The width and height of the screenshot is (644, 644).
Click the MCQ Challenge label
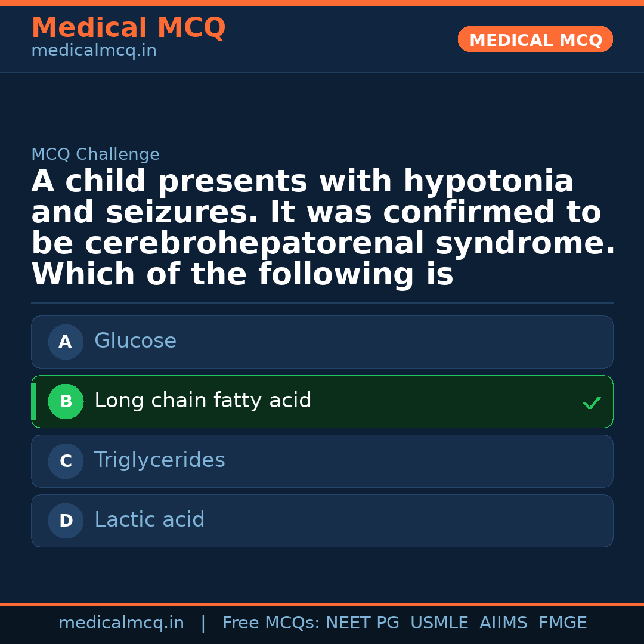(95, 155)
